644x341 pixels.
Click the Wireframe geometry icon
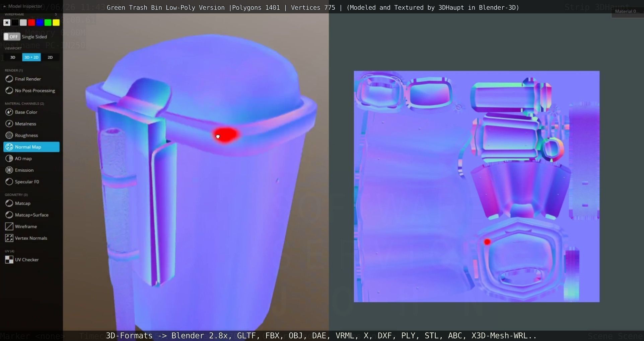click(9, 227)
